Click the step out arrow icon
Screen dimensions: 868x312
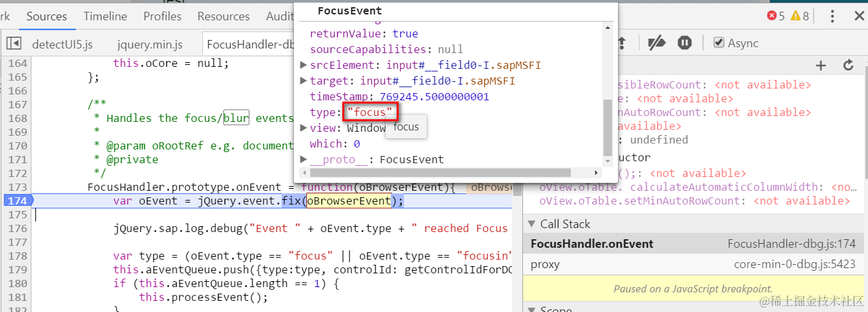[622, 43]
